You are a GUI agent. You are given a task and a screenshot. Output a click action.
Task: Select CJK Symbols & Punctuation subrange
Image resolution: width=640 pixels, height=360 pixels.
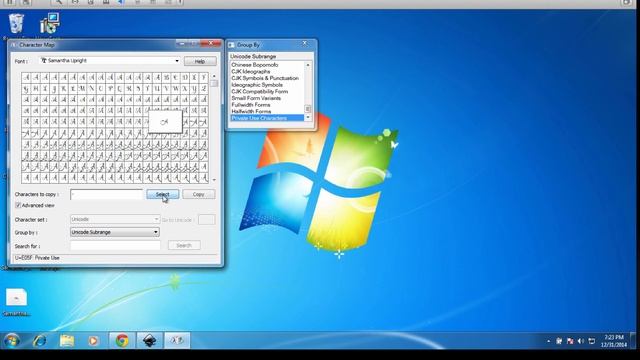[265, 78]
